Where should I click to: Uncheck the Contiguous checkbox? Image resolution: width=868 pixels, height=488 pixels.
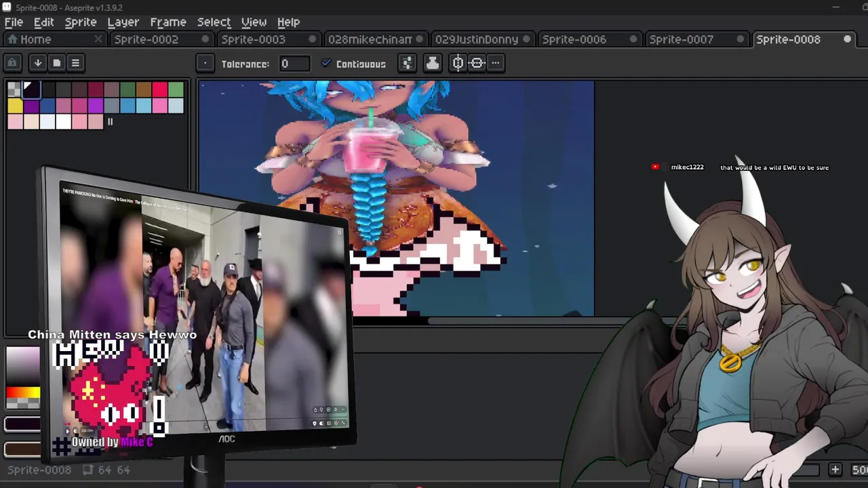(326, 64)
